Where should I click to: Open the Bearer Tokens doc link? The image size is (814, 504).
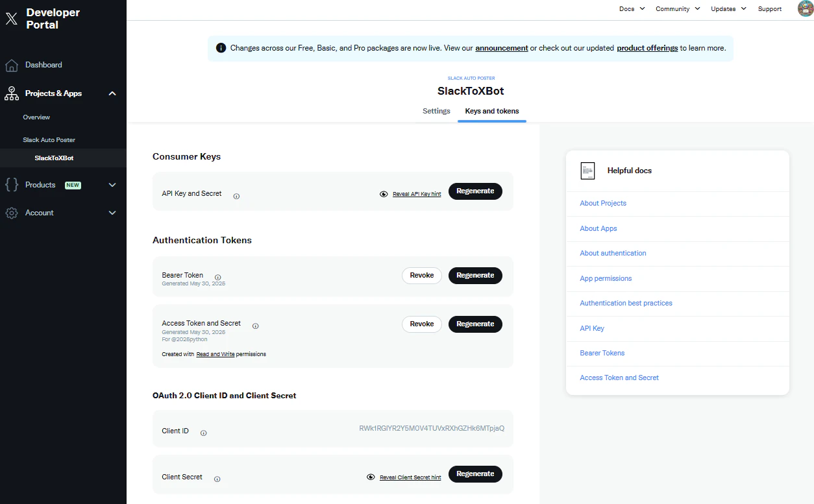[x=602, y=354]
